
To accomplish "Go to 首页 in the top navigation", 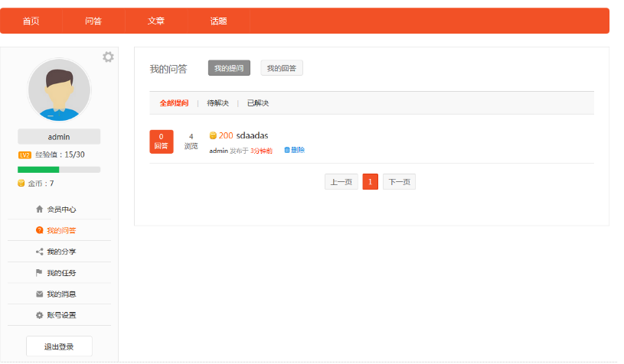I will [x=31, y=21].
